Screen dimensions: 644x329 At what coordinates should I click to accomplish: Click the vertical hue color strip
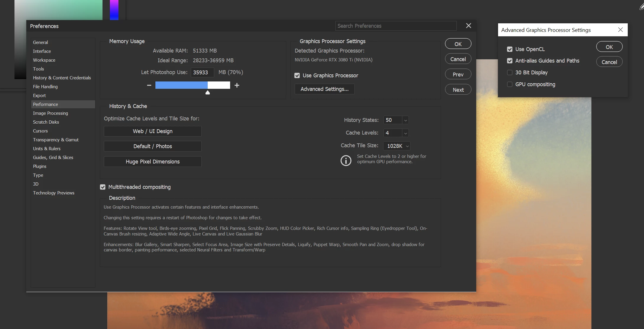click(114, 10)
